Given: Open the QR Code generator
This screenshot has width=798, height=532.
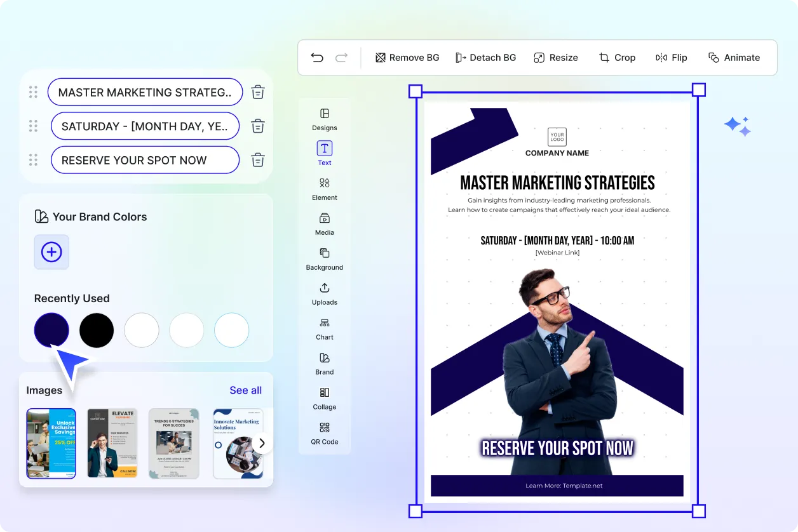Looking at the screenshot, I should tap(324, 434).
